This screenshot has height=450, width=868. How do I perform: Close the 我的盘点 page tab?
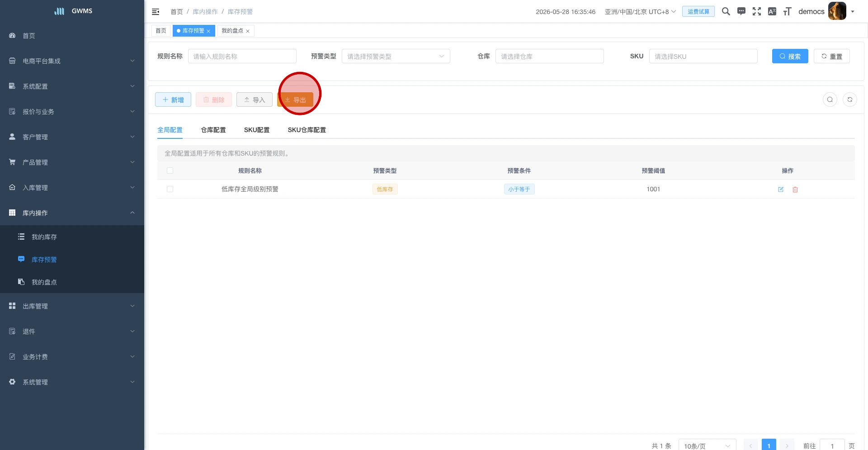click(x=248, y=31)
